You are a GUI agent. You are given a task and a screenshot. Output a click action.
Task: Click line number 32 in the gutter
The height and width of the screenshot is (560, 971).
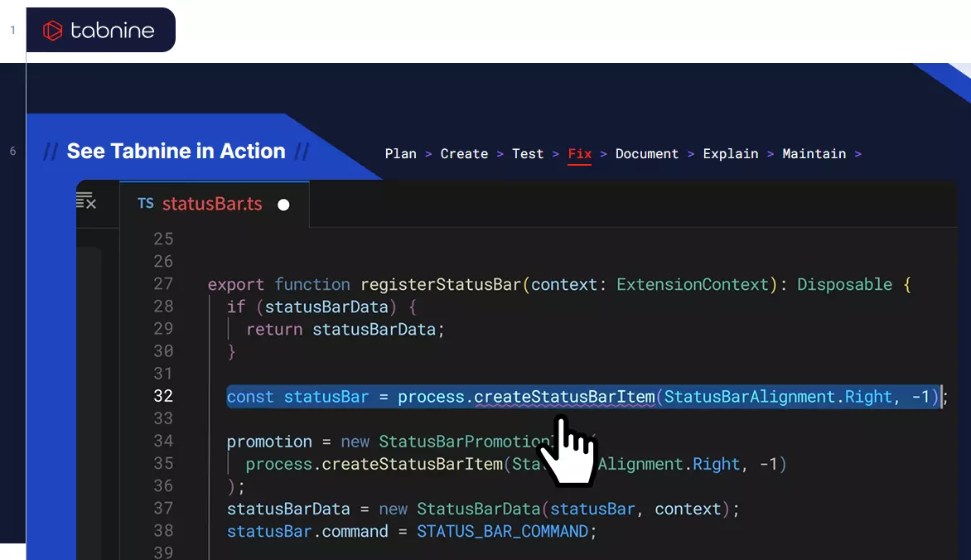pos(163,397)
